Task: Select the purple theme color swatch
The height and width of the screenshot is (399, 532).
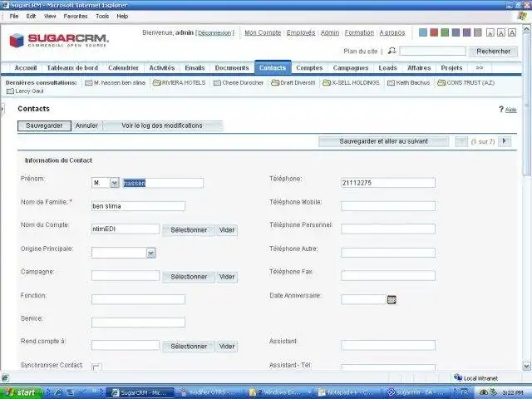Action: [x=467, y=32]
